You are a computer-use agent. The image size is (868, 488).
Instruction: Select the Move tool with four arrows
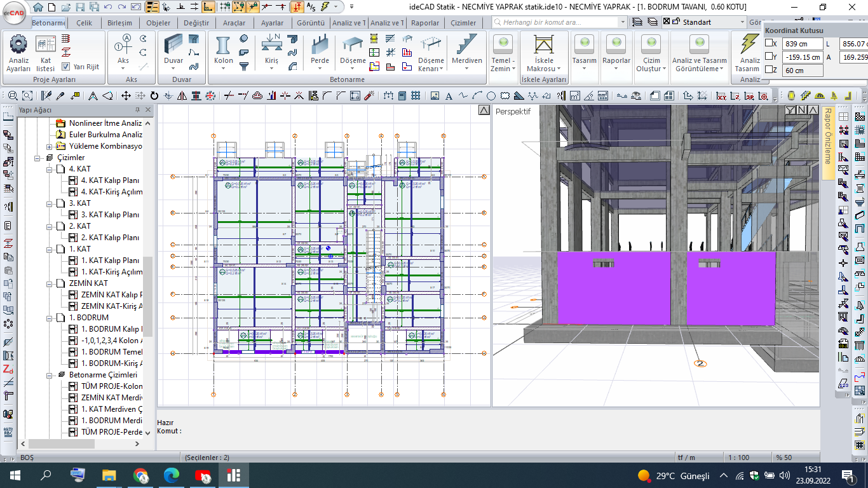coord(126,96)
